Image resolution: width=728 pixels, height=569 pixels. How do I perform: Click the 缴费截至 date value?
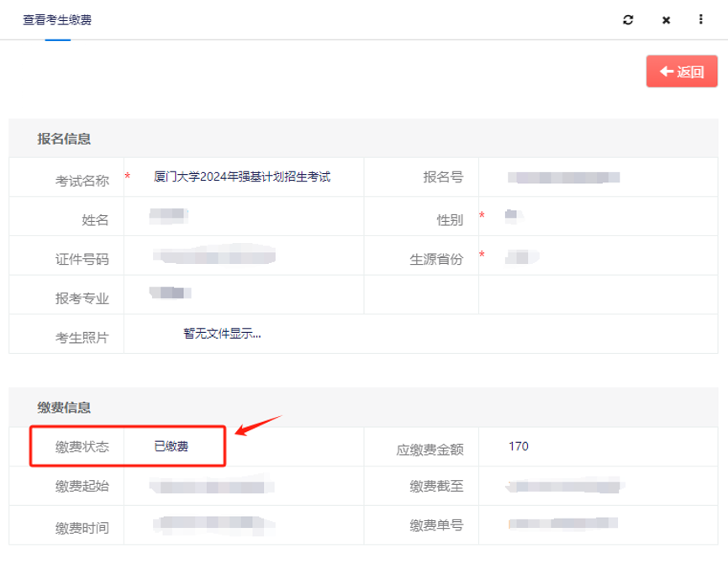(567, 486)
